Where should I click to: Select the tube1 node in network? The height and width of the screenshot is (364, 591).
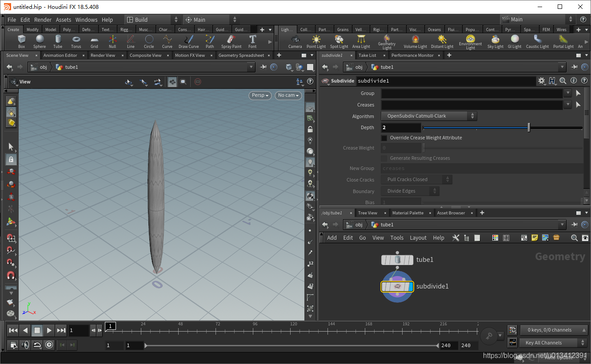point(397,260)
